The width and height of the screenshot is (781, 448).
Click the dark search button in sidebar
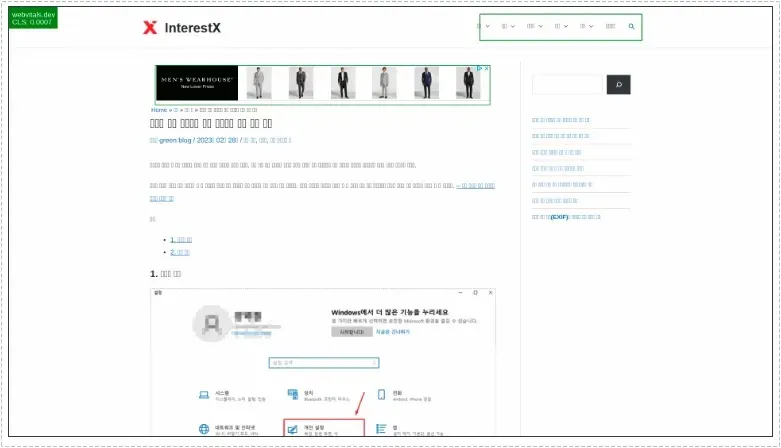click(619, 85)
